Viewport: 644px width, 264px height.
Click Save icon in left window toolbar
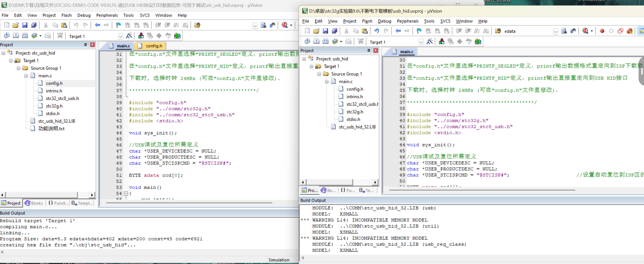(24, 25)
